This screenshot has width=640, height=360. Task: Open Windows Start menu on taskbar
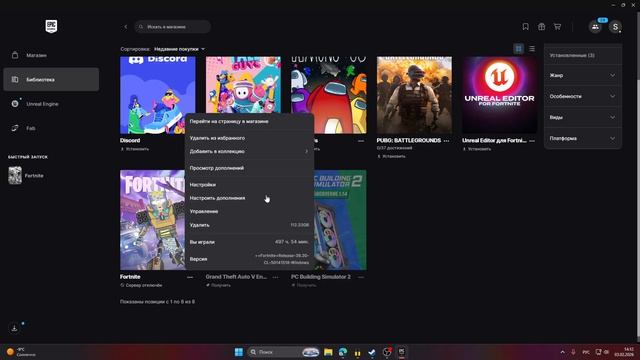point(239,352)
